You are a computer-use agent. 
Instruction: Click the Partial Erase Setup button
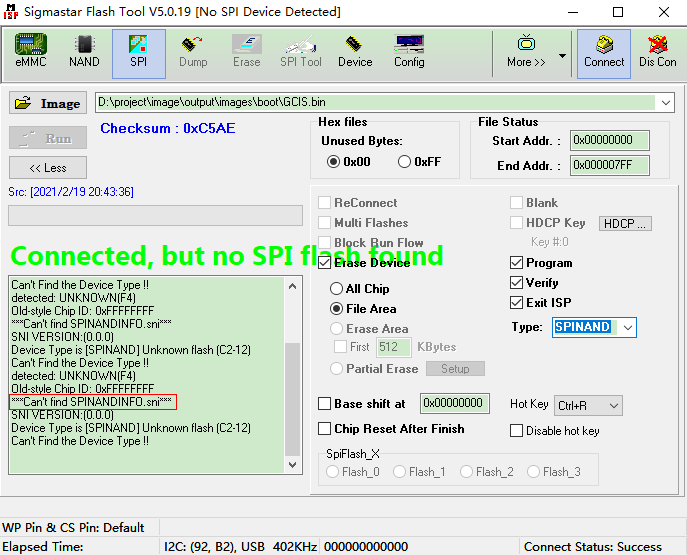(x=455, y=368)
